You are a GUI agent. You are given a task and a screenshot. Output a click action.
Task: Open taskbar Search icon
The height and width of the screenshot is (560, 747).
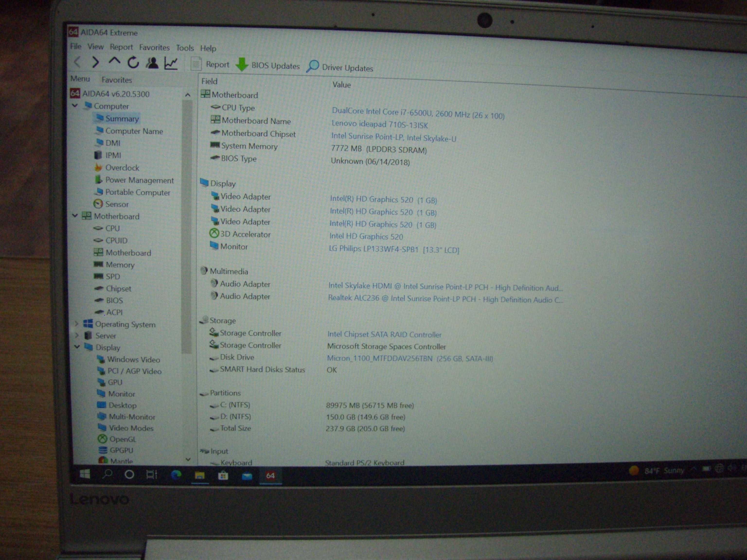[x=107, y=474]
